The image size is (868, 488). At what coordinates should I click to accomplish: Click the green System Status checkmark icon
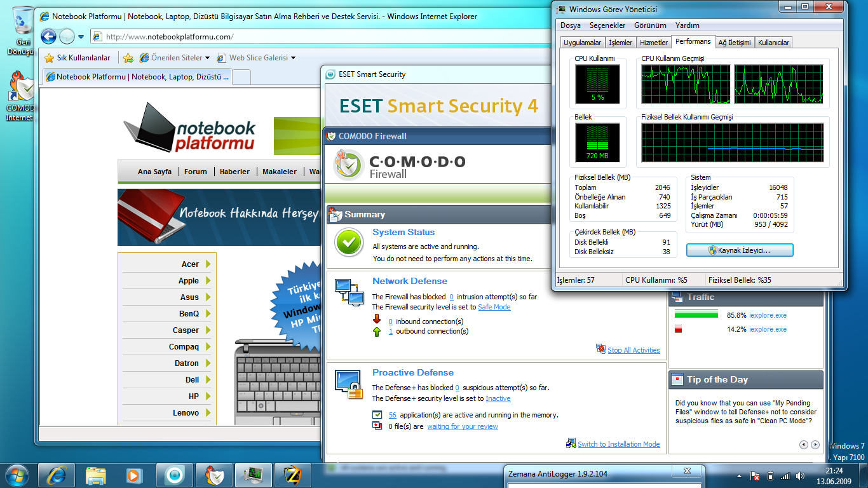pyautogui.click(x=349, y=243)
